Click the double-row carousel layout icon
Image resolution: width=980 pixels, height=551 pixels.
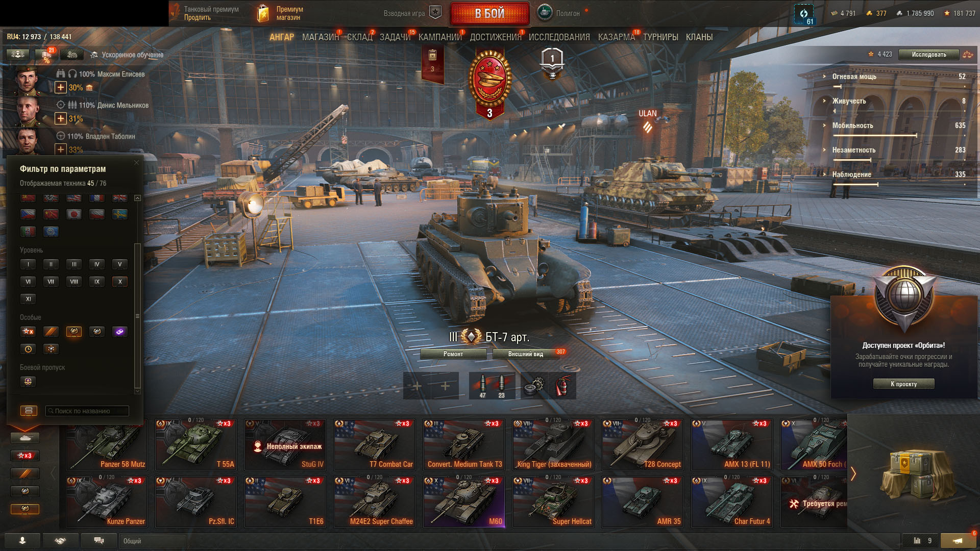[29, 411]
